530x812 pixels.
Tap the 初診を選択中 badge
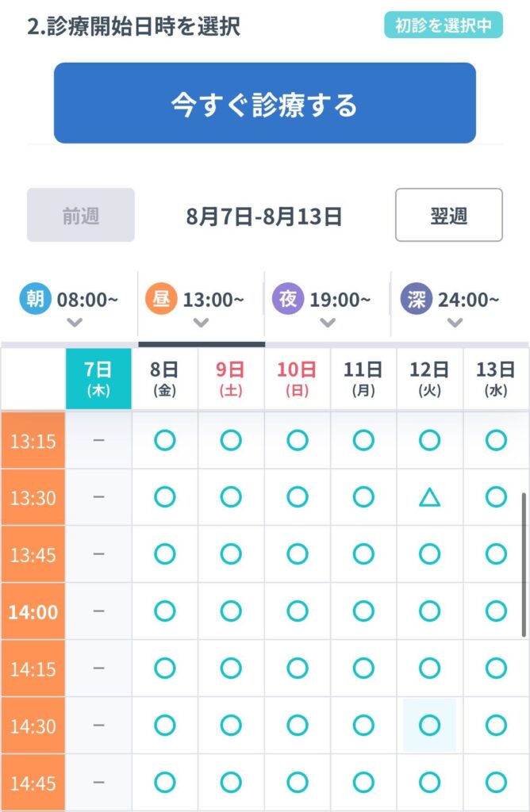point(444,25)
